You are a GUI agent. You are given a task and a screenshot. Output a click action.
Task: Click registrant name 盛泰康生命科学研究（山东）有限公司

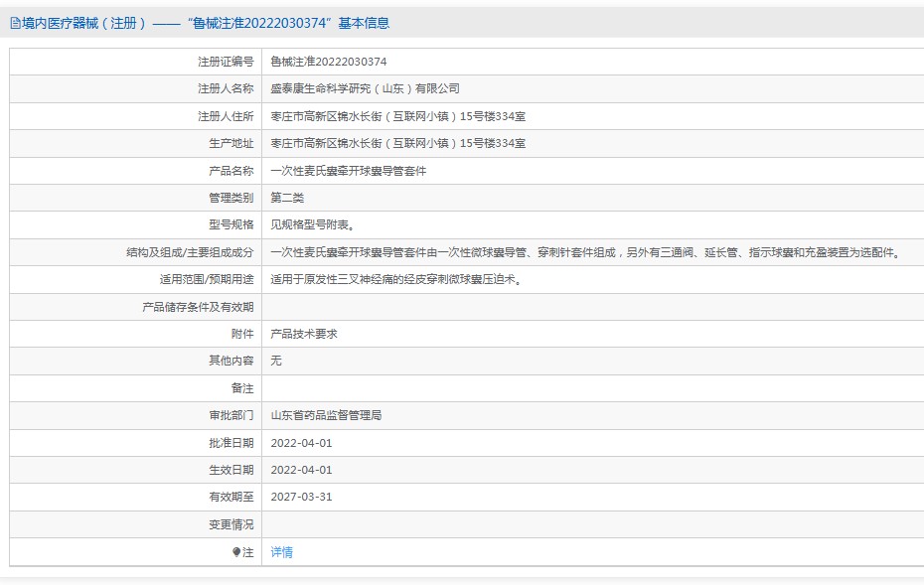[365, 88]
